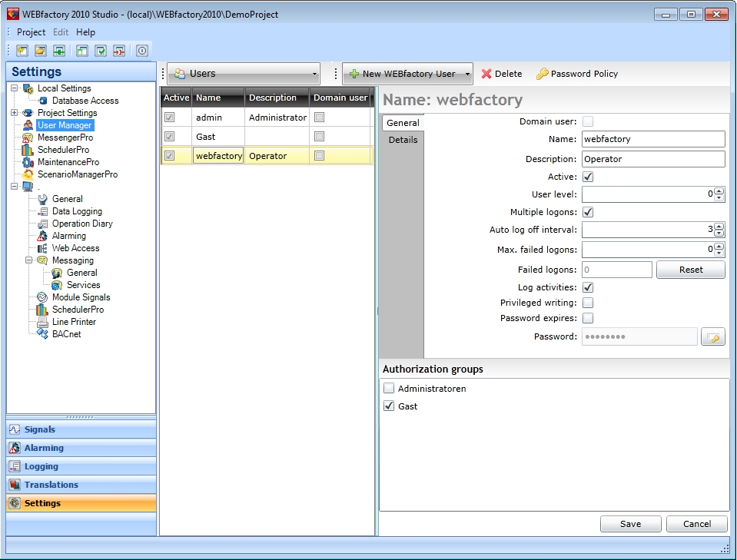
Task: Click the Alarming warning icon in tree
Action: tap(43, 236)
